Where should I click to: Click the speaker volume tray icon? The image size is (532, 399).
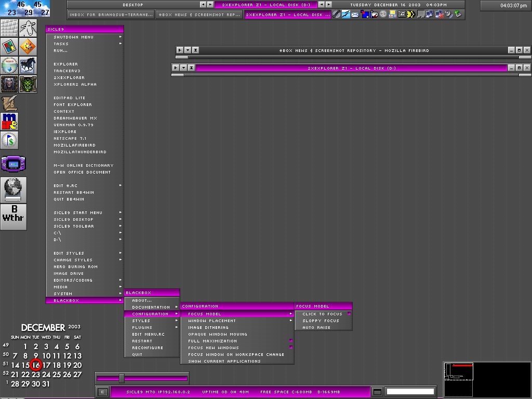pos(449,14)
